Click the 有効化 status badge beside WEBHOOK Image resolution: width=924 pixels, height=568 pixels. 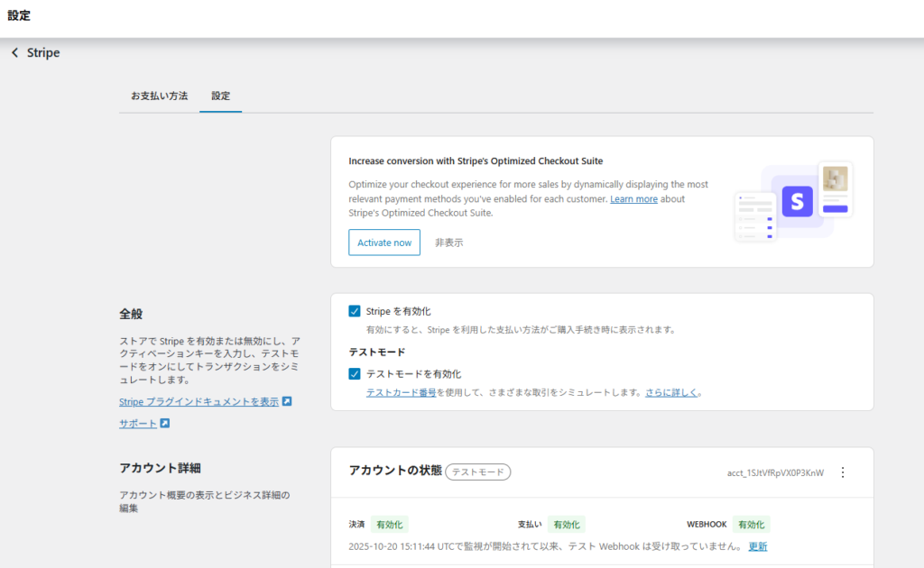[x=751, y=524]
